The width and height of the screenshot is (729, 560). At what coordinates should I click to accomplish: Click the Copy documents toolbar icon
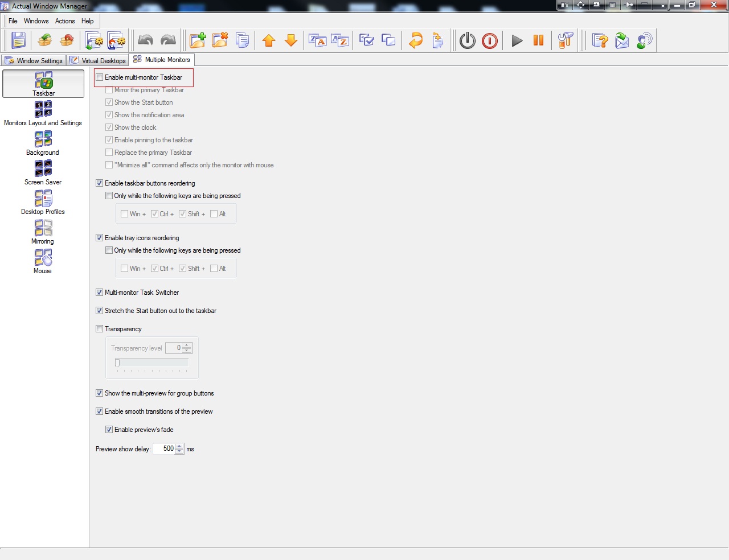pyautogui.click(x=242, y=40)
